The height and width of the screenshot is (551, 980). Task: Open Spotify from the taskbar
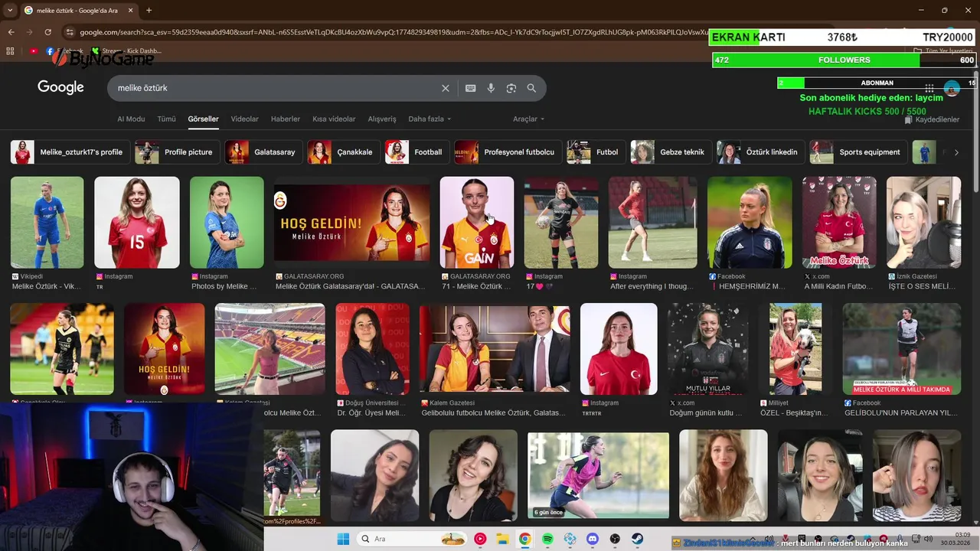[x=547, y=539]
